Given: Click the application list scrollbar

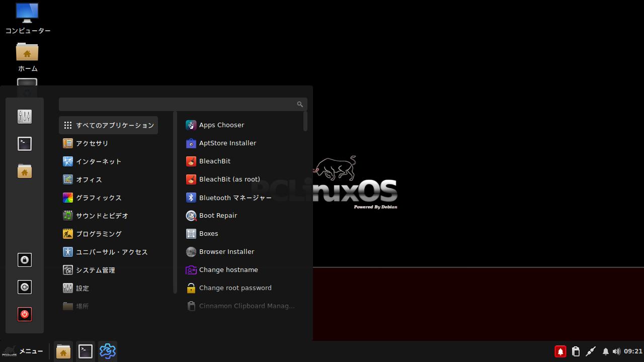Looking at the screenshot, I should point(305,122).
